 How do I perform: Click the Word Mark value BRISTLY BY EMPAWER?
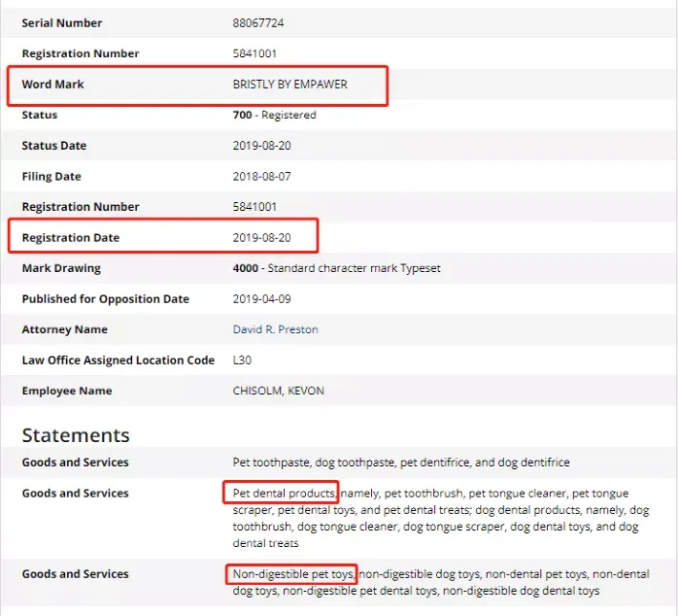(x=289, y=85)
